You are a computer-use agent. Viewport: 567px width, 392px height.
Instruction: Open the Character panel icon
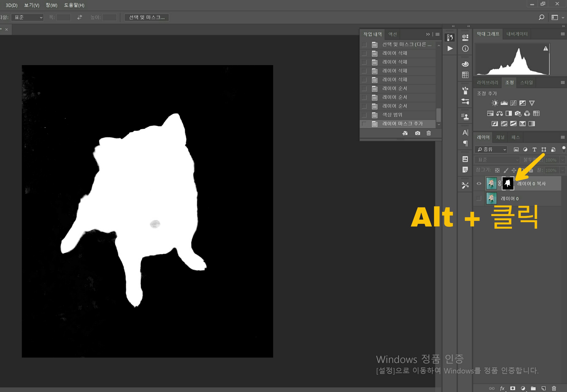465,133
